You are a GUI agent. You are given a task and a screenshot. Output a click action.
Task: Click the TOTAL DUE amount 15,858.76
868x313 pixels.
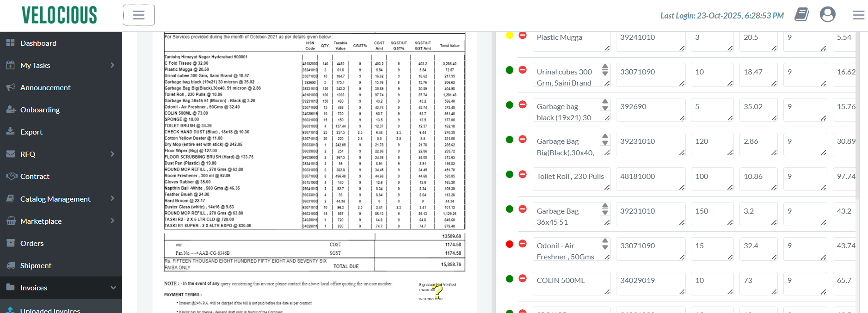[x=451, y=264]
